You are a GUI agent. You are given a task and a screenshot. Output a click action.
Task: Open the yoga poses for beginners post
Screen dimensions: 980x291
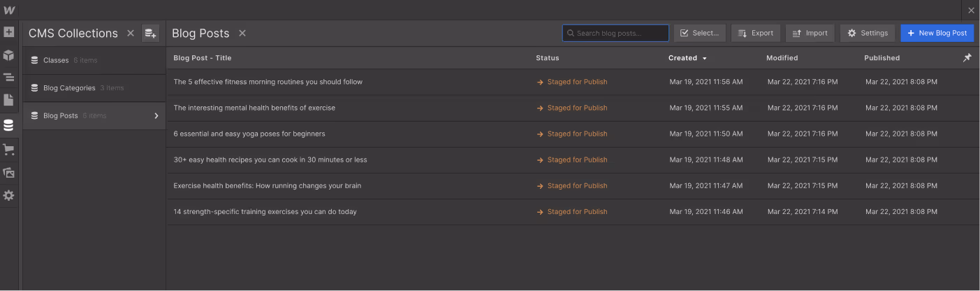coord(249,134)
